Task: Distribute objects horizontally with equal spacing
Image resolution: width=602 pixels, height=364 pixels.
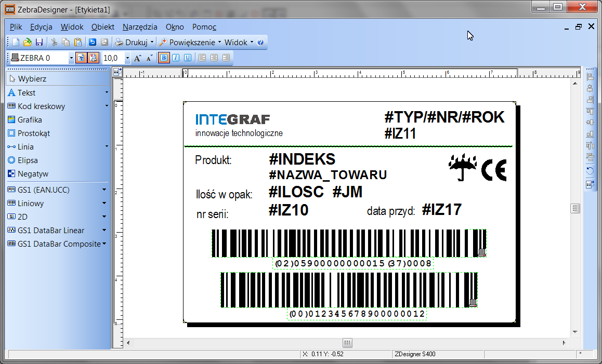Action: (x=590, y=145)
